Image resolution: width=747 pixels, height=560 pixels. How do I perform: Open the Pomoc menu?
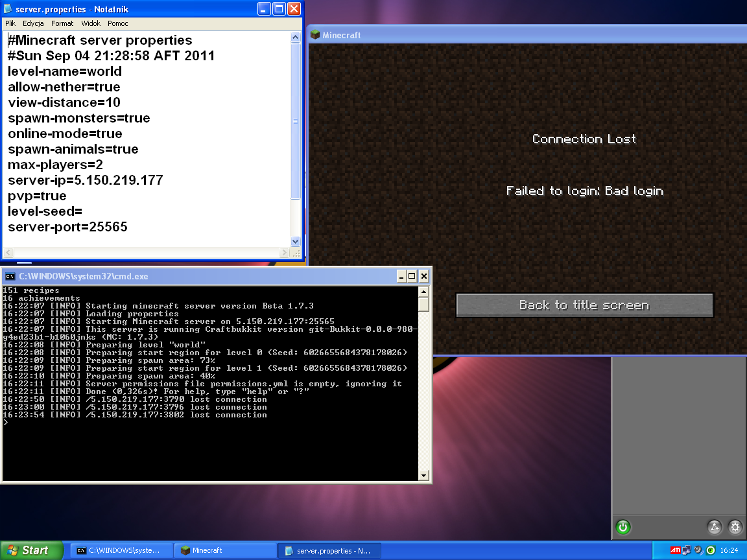(117, 23)
